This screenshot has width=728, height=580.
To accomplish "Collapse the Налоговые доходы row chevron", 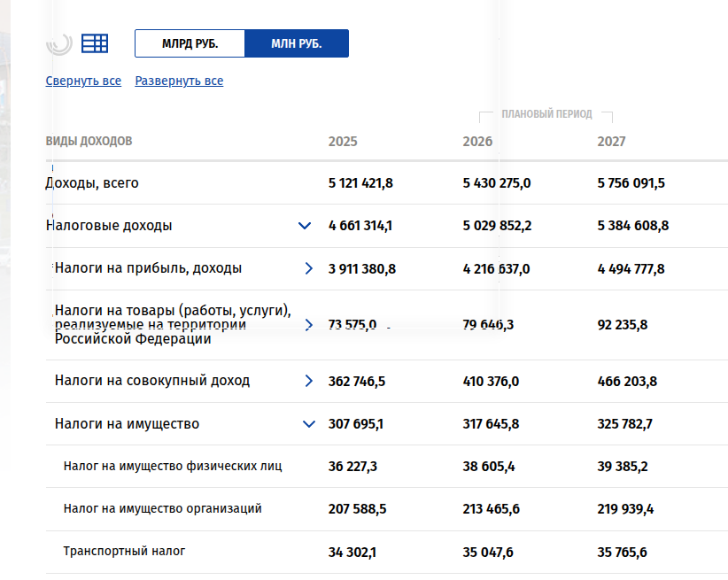I will pos(305,226).
